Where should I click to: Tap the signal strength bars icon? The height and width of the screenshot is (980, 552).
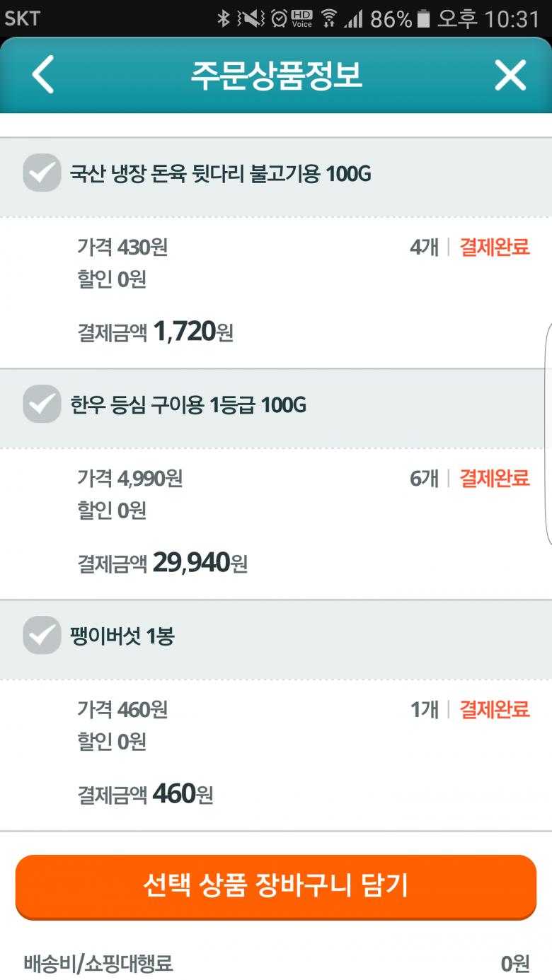point(353,18)
